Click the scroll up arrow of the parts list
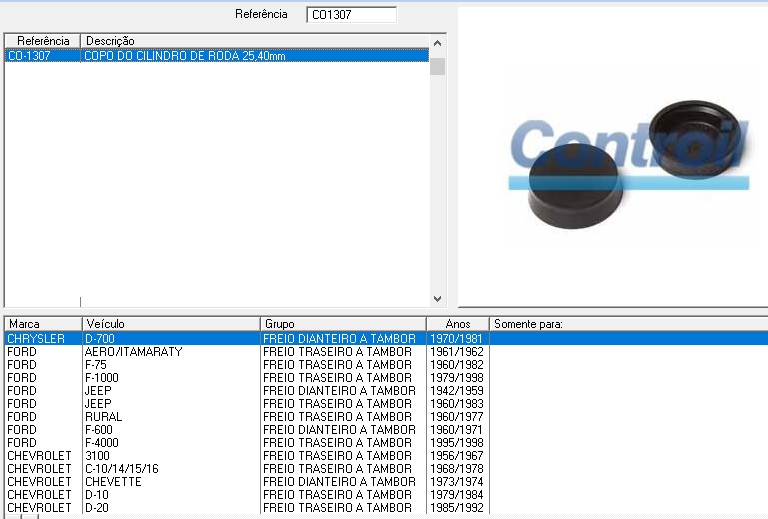 [x=437, y=41]
